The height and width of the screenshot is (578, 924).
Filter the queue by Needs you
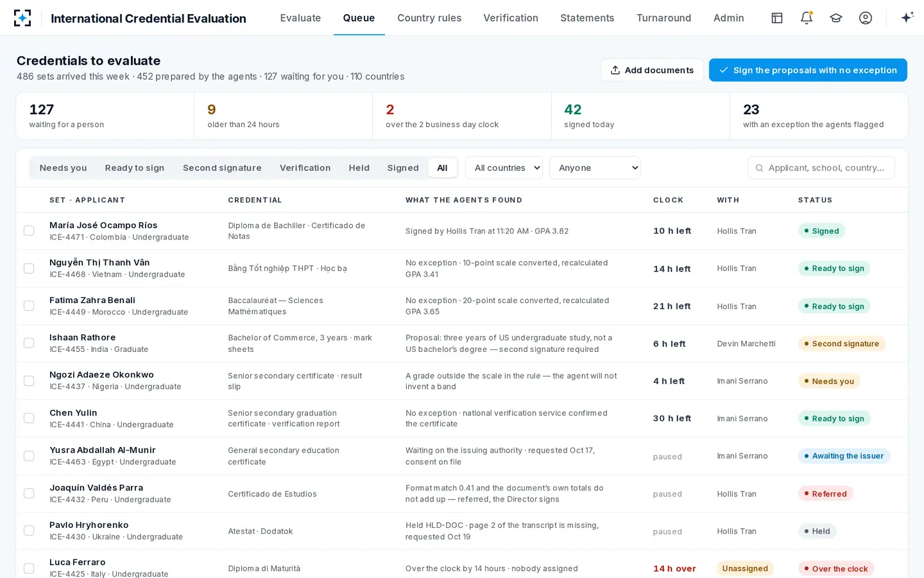point(63,168)
